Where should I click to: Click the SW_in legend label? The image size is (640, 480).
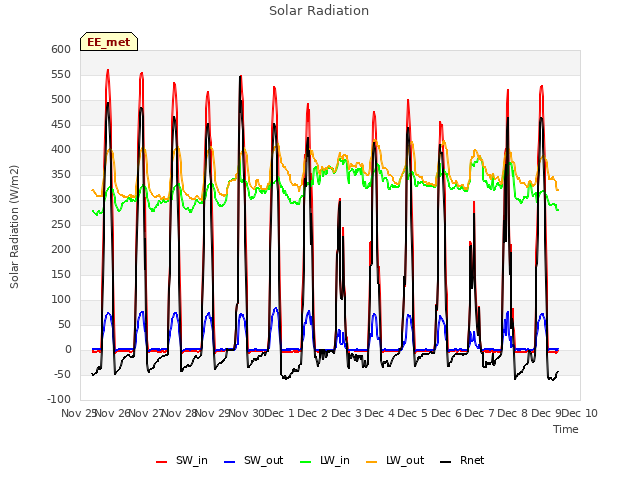pyautogui.click(x=191, y=460)
